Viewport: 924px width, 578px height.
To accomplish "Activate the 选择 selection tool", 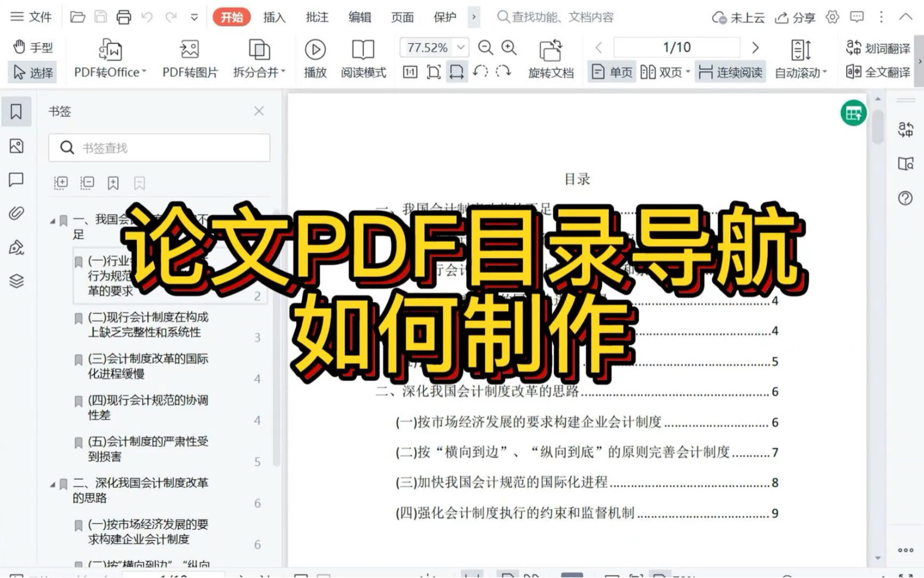I will 33,73.
